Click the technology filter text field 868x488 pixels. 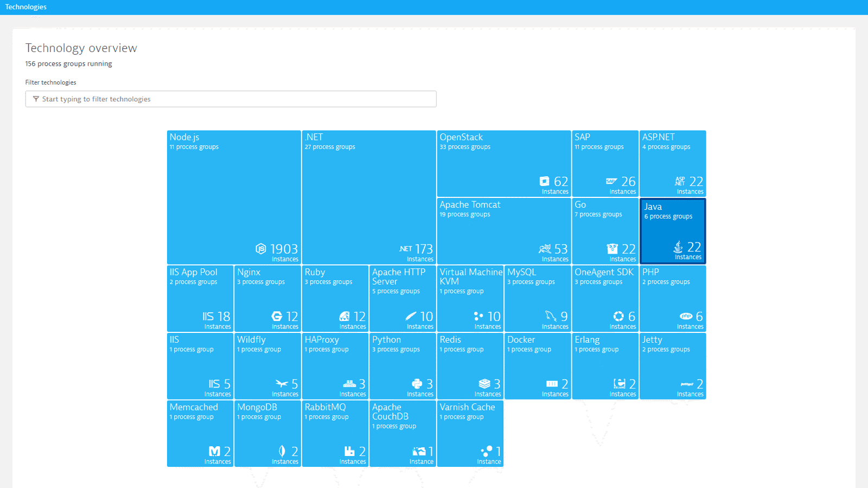[231, 99]
